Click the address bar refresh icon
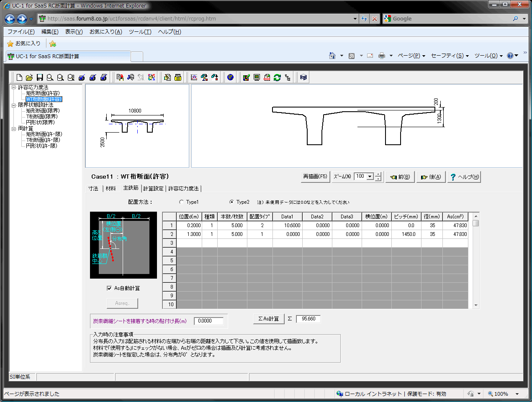Image resolution: width=532 pixels, height=402 pixels. click(x=364, y=19)
